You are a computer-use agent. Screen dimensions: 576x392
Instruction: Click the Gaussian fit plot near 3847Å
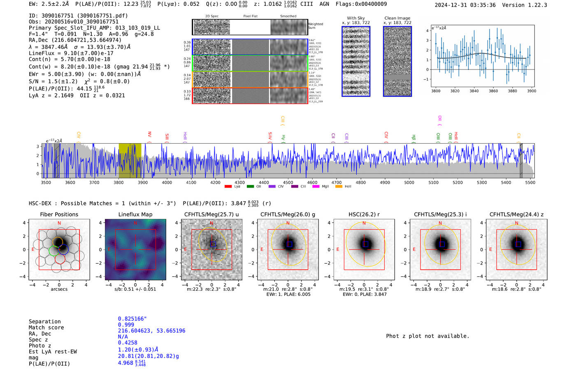482,56
